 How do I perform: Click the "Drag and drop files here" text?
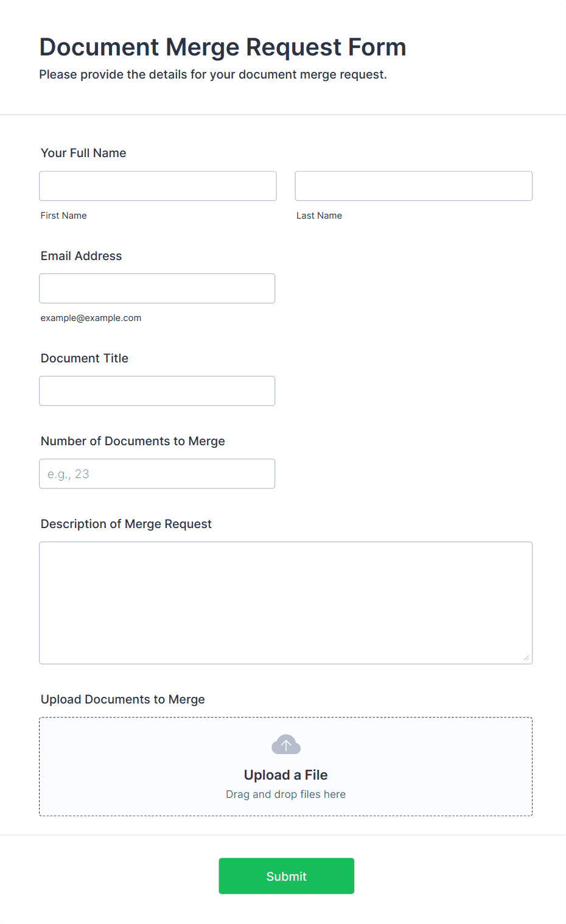click(x=285, y=794)
